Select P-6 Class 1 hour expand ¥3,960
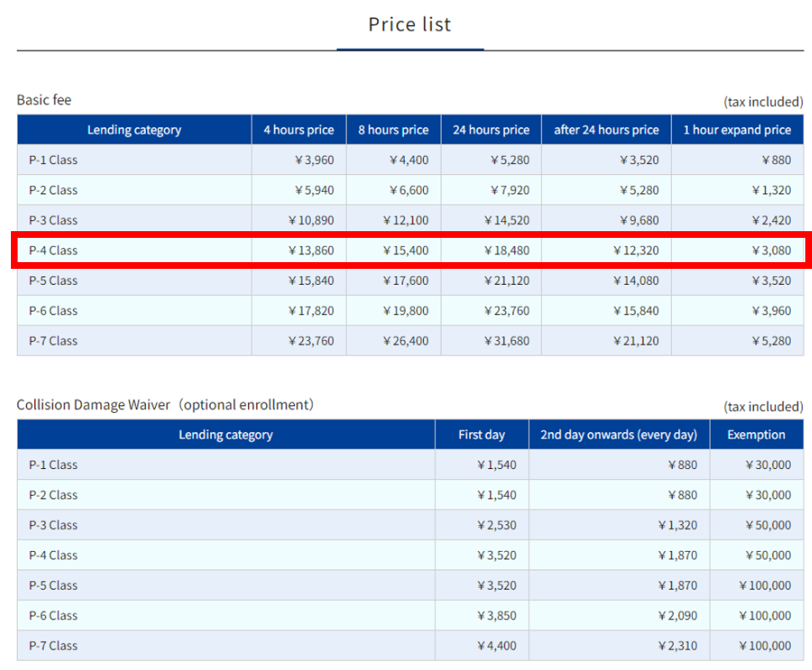This screenshot has height=670, width=812. pos(772,311)
